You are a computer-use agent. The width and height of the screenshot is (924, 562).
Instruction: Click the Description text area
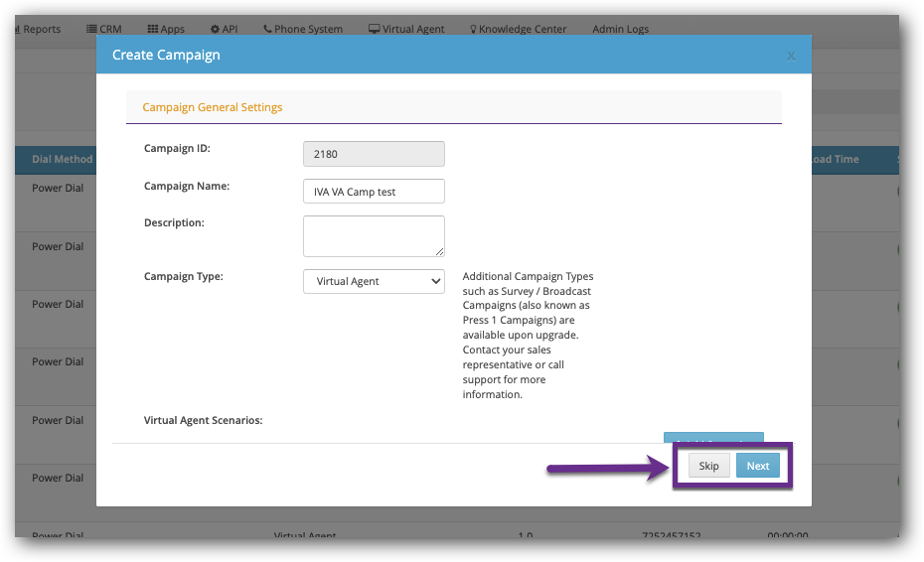(x=374, y=236)
